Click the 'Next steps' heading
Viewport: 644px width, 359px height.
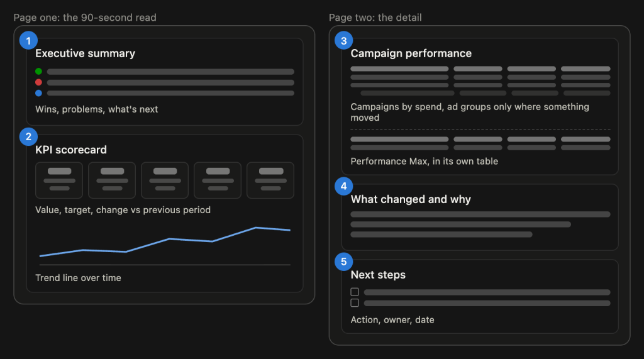click(378, 275)
